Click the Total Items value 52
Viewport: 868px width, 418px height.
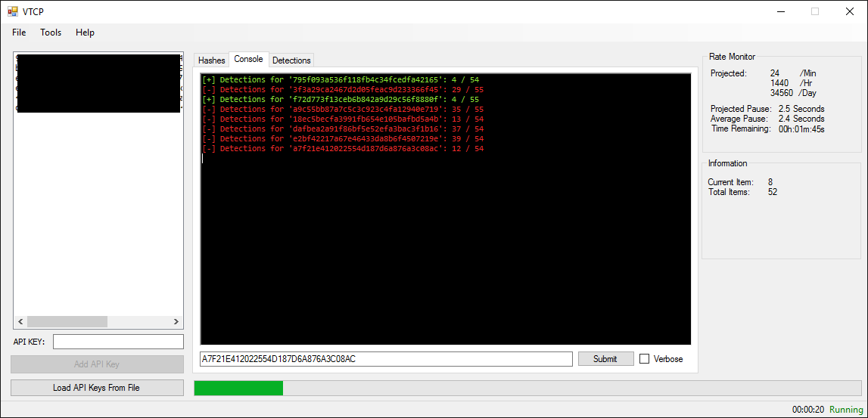[772, 193]
